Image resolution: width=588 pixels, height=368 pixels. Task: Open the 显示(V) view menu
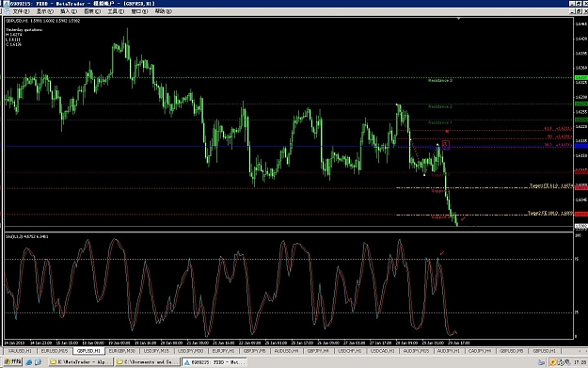click(44, 11)
